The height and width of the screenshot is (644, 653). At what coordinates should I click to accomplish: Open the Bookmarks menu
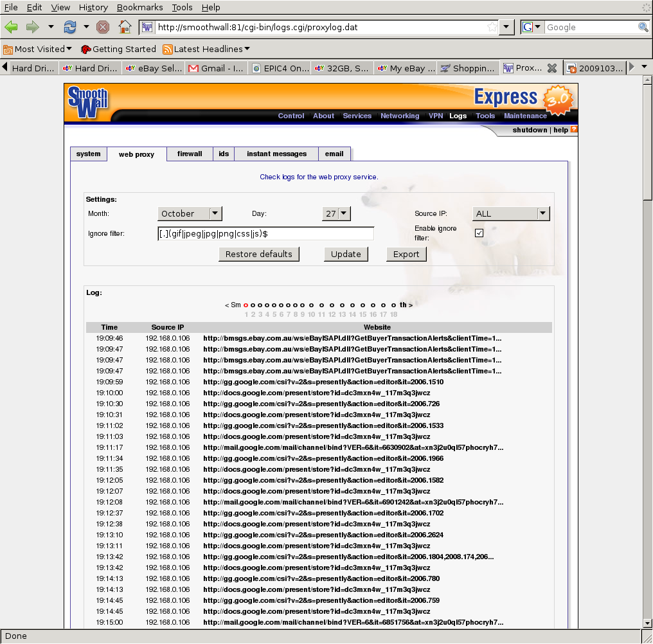(139, 7)
